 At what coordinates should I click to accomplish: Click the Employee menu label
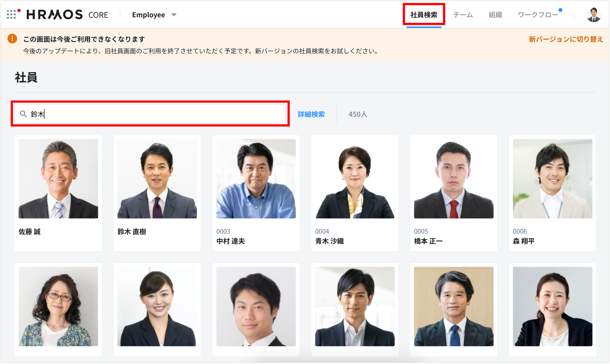pos(148,15)
